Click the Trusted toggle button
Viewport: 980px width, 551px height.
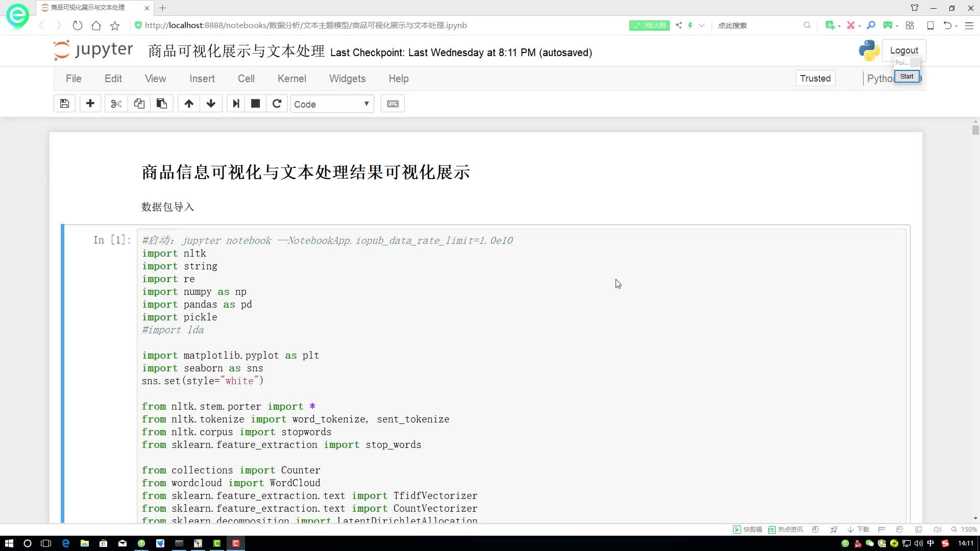(x=815, y=79)
